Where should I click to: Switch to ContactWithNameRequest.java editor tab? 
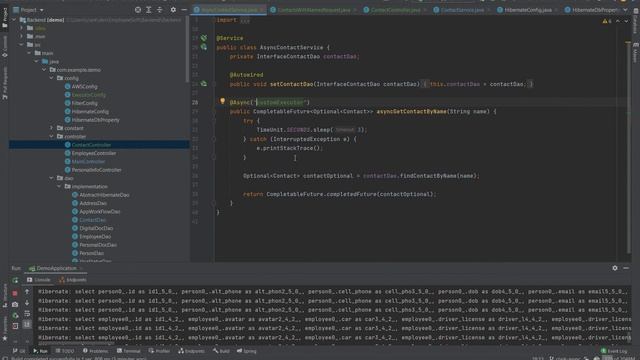pos(313,10)
